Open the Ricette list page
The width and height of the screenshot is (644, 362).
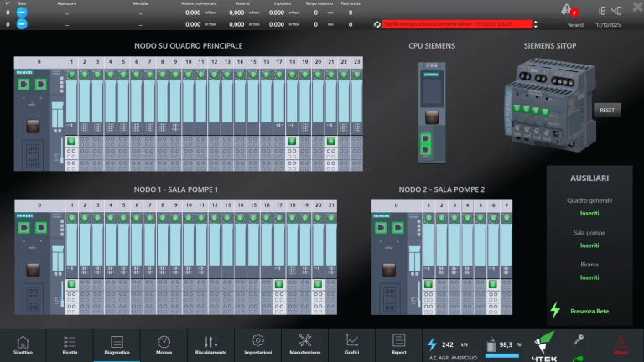(70, 345)
